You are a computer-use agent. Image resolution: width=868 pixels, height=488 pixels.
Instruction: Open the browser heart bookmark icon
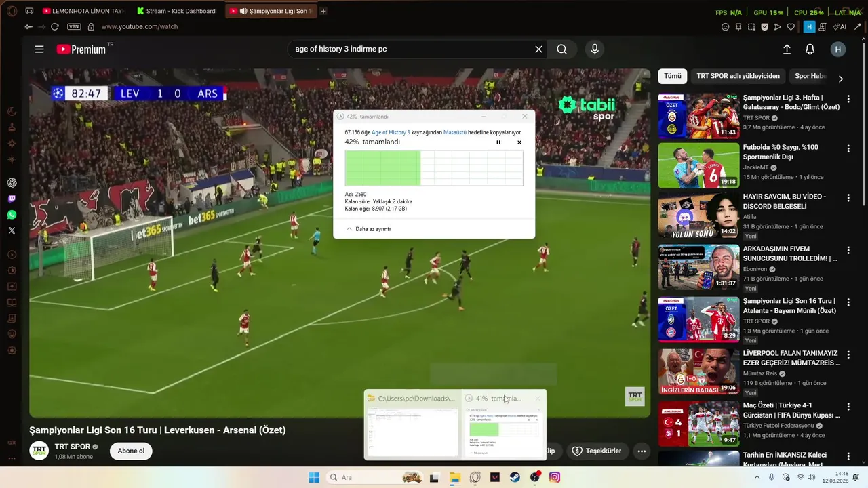791,27
